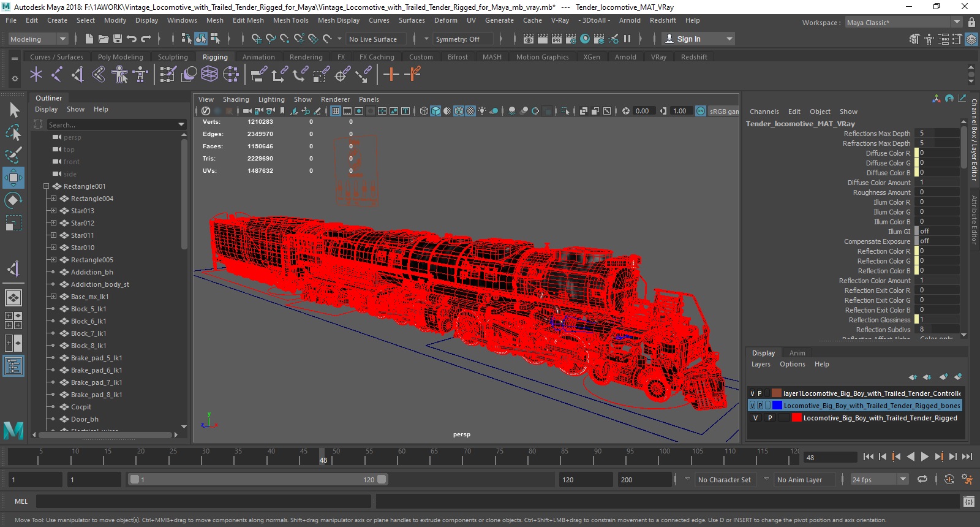980x527 pixels.
Task: Toggle visibility V of Rigged_bones layer
Action: (752, 406)
